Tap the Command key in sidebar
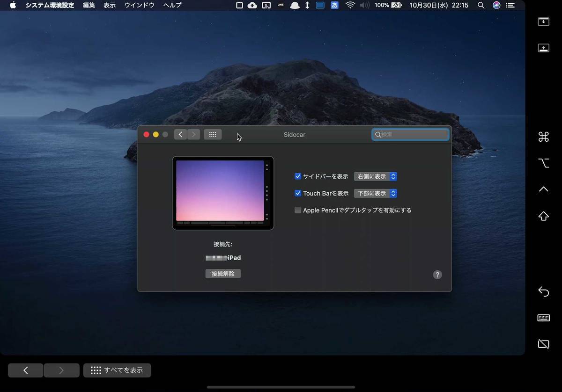562x392 pixels. [543, 137]
